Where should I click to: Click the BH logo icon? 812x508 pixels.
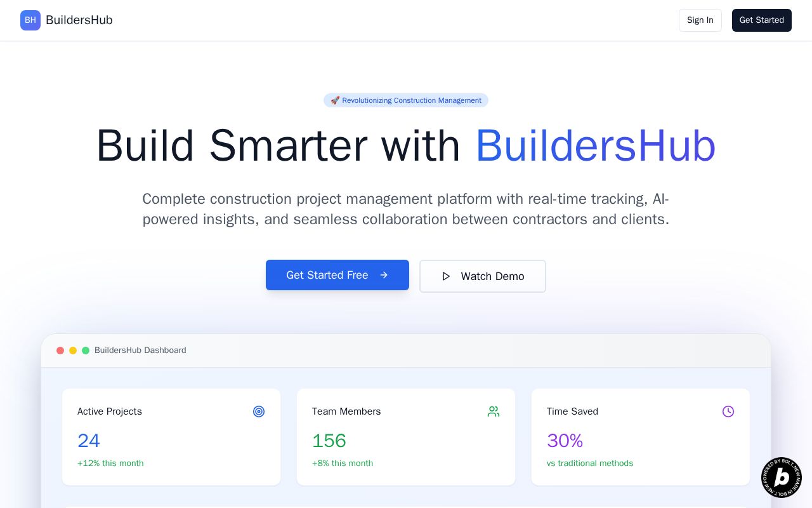[30, 20]
